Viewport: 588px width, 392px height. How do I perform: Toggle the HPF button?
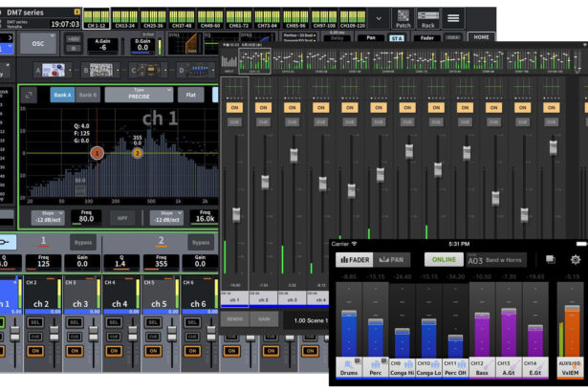pyautogui.click(x=122, y=218)
